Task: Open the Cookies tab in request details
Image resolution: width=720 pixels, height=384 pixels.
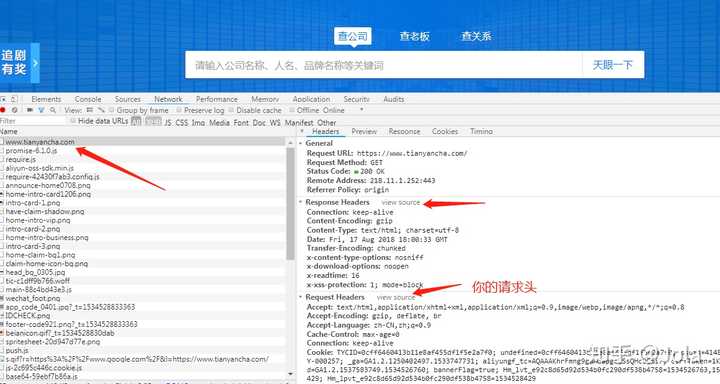Action: (x=444, y=131)
